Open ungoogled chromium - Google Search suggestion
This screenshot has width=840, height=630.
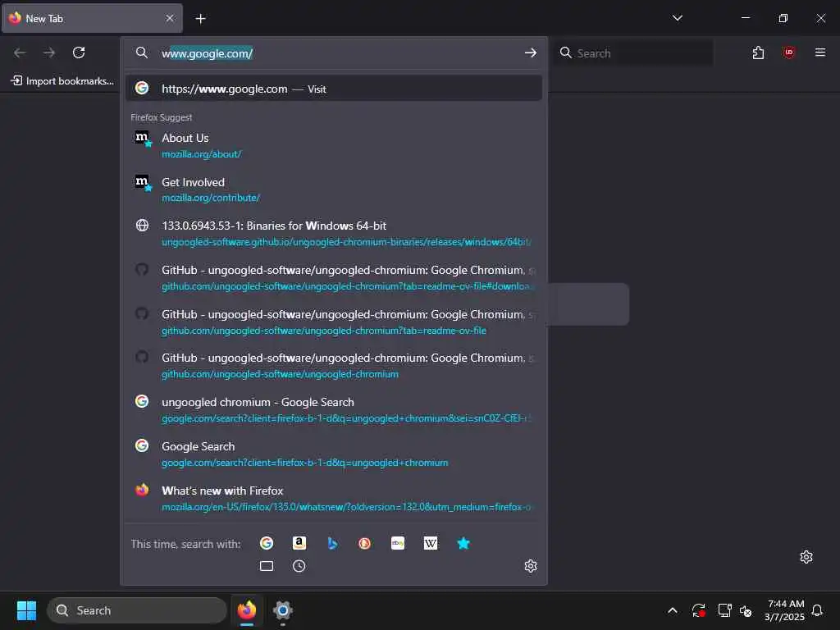coord(334,410)
